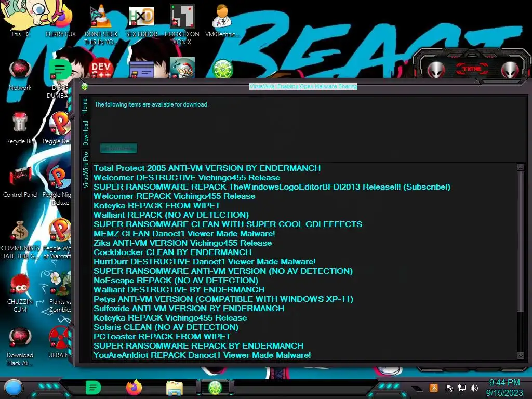The image size is (532, 399).
Task: Open the red fuzzy Chuzzle desktop icon
Action: (x=20, y=292)
